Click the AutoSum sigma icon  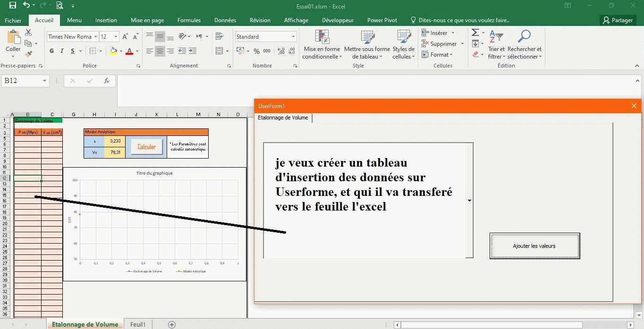click(x=475, y=33)
